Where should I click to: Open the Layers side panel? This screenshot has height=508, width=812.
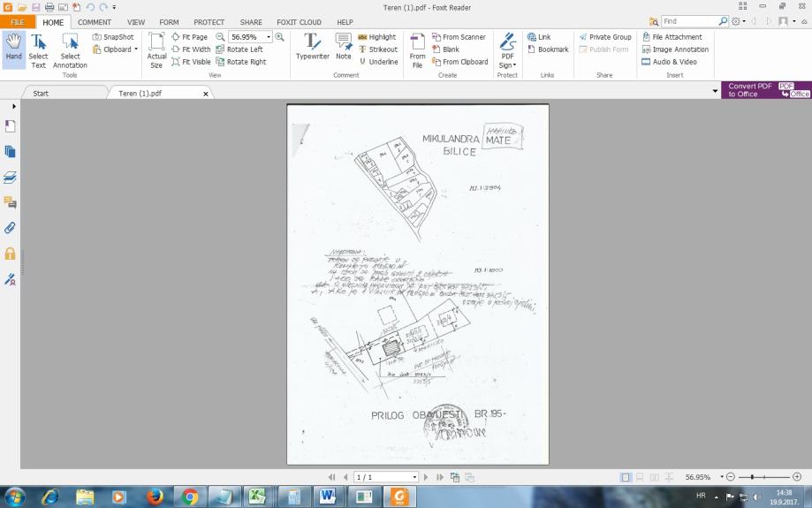pos(10,177)
